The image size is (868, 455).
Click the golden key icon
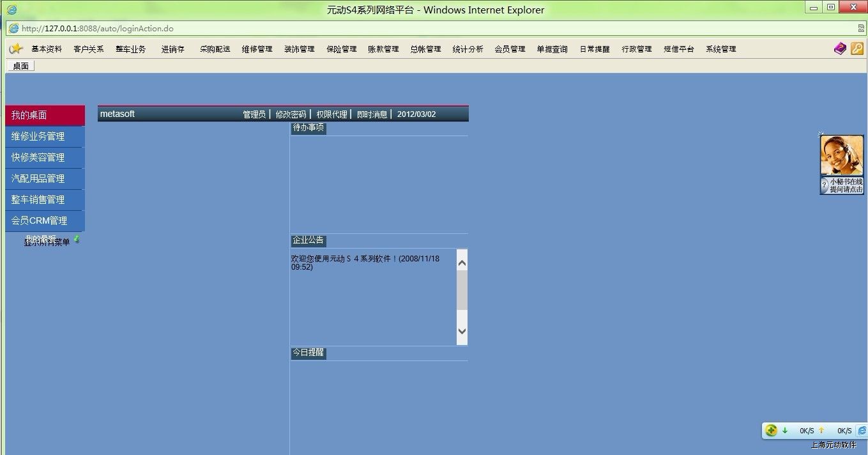(x=857, y=49)
